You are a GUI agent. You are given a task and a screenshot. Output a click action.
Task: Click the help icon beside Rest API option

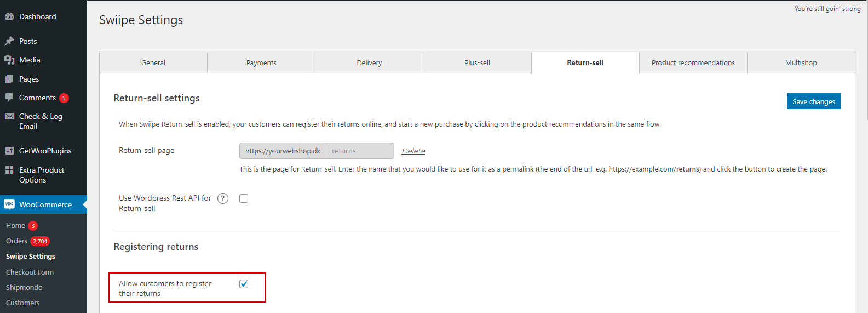click(x=223, y=198)
